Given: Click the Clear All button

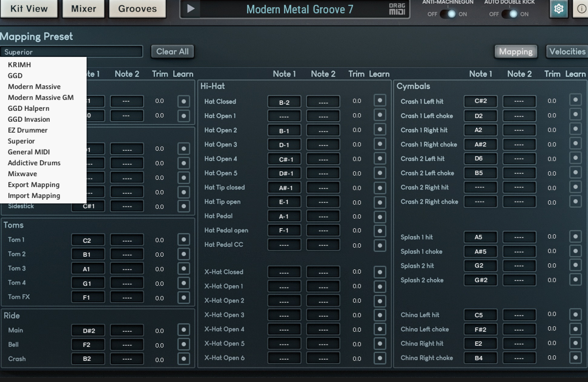Looking at the screenshot, I should [172, 51].
